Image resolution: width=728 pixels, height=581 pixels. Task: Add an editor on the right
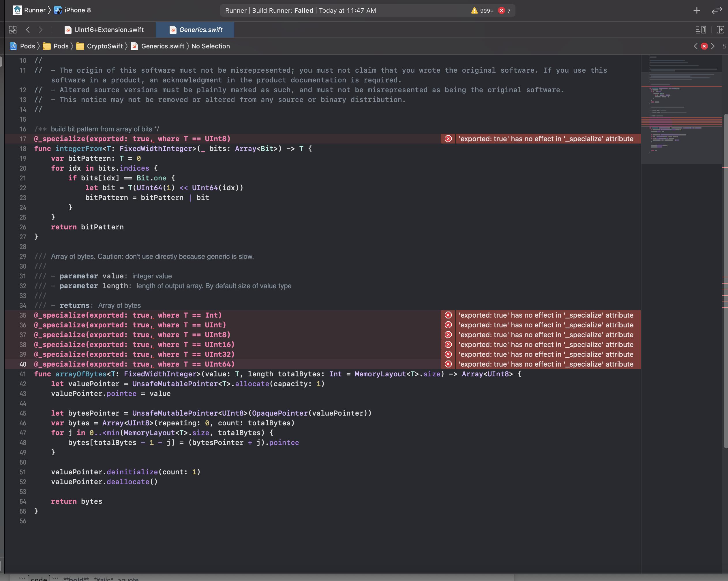click(720, 30)
